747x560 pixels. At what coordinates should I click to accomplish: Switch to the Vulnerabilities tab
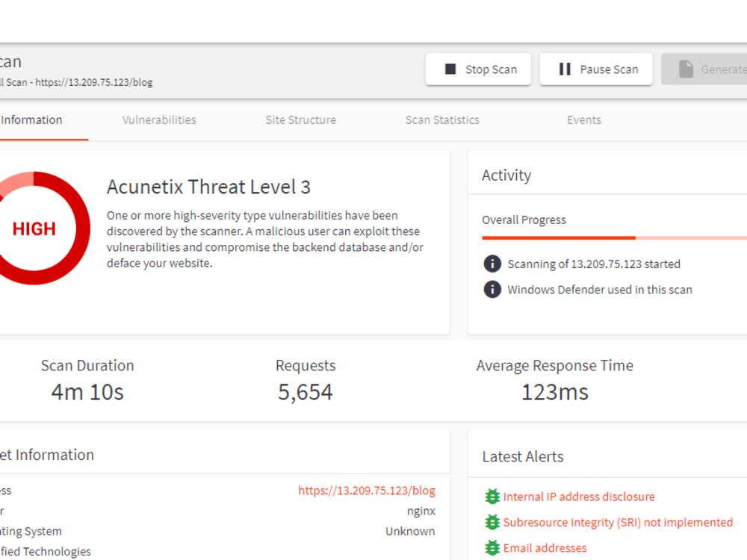159,120
